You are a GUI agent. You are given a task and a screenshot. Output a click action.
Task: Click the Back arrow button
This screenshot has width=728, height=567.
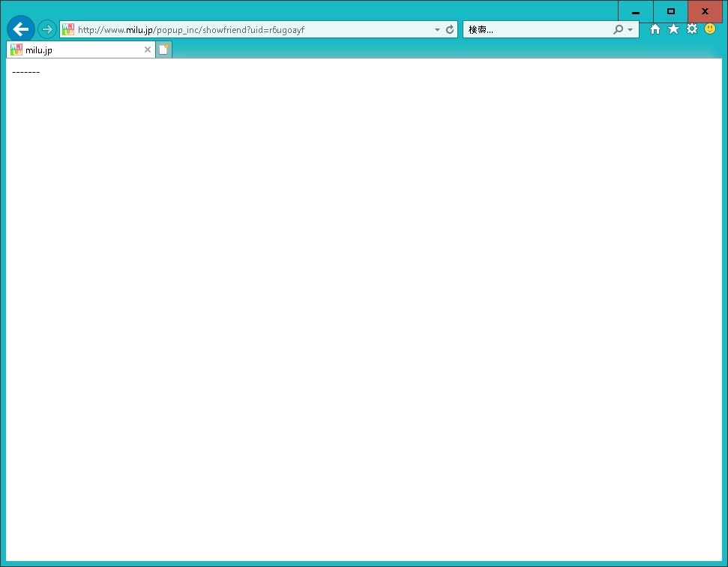20,29
